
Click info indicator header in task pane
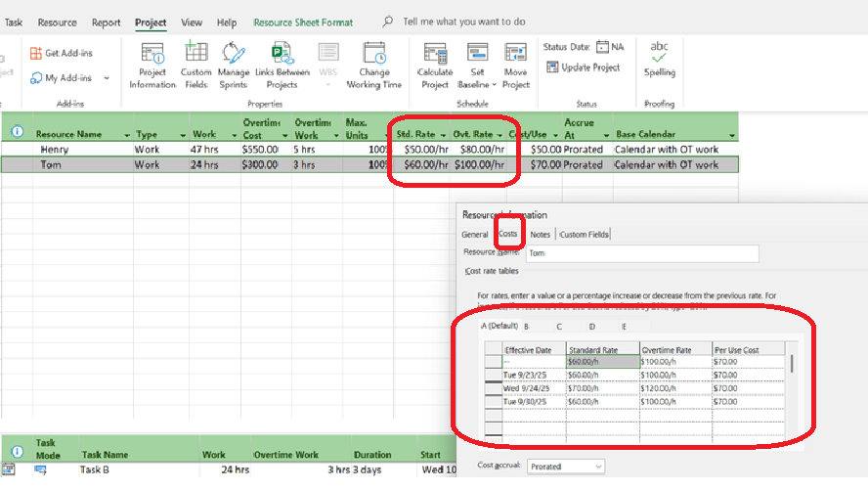[18, 452]
